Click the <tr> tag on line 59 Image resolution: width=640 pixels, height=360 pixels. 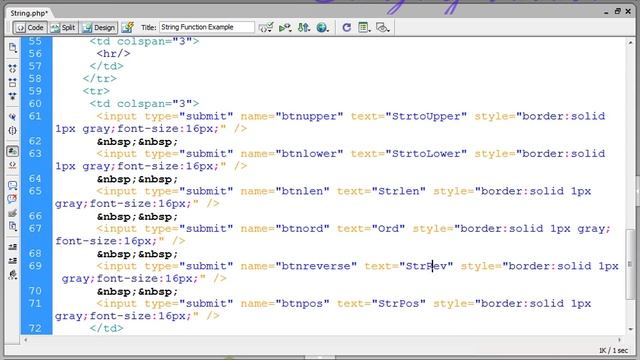tap(96, 91)
